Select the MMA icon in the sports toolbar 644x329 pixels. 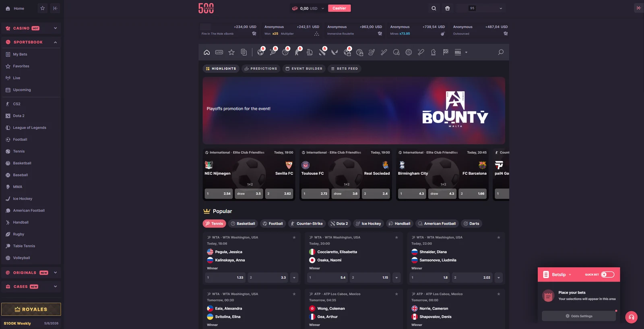(458, 52)
